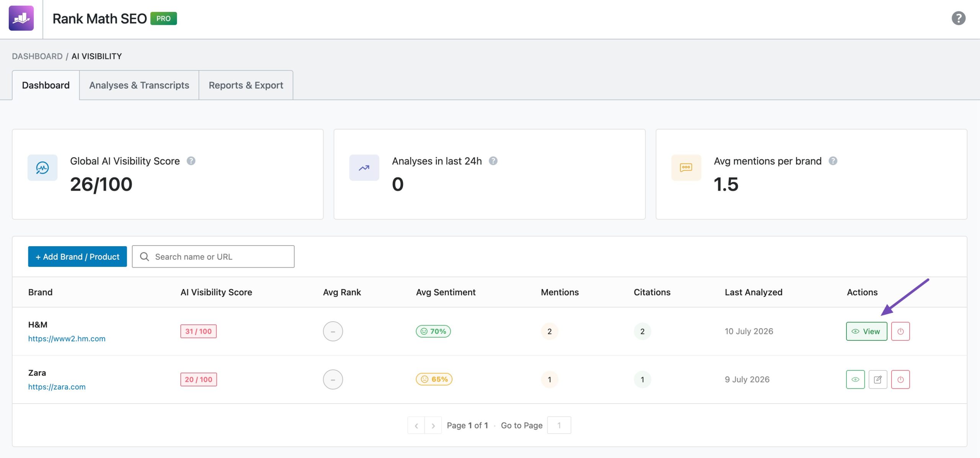Open the https://www2.hm.com link
Viewport: 980px width, 458px height.
pyautogui.click(x=67, y=339)
